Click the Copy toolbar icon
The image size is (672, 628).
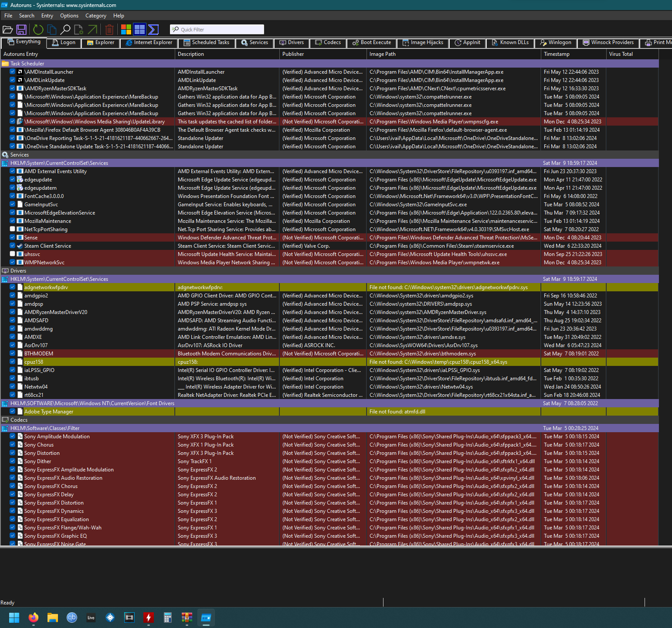(x=52, y=30)
